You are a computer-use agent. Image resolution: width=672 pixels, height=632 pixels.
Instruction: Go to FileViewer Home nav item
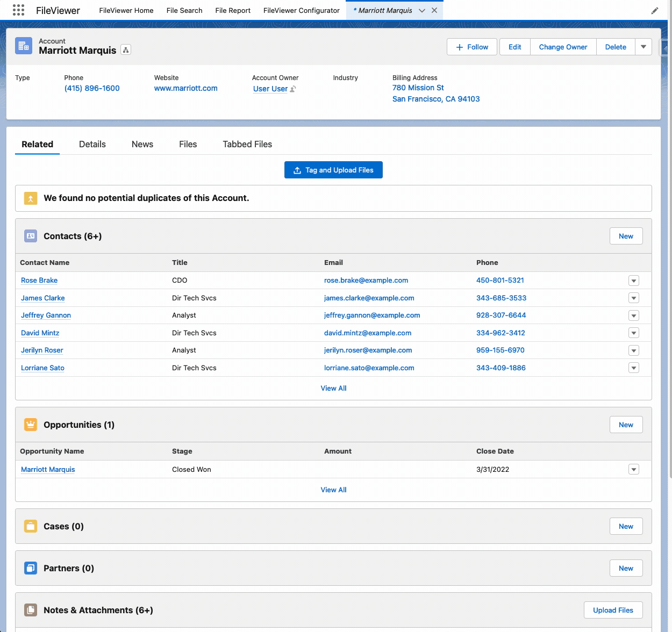tap(126, 10)
